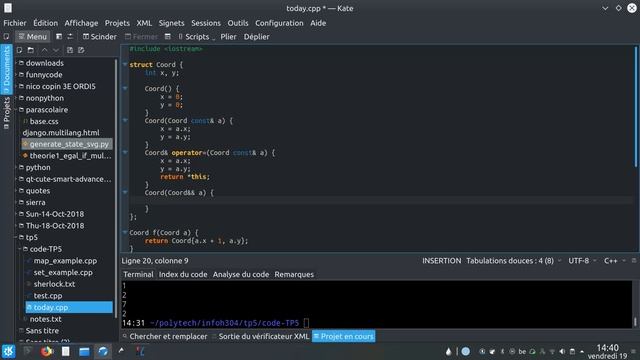Image resolution: width=640 pixels, height=360 pixels.
Task: Click the editor vertical scrollbar
Action: point(636,107)
